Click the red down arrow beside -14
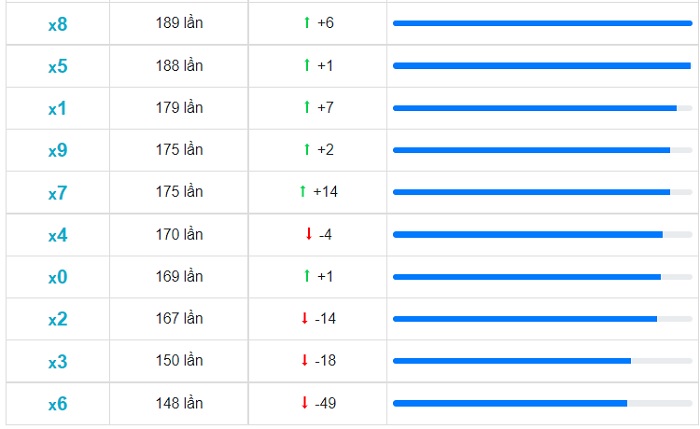The height and width of the screenshot is (429, 700). [x=304, y=318]
